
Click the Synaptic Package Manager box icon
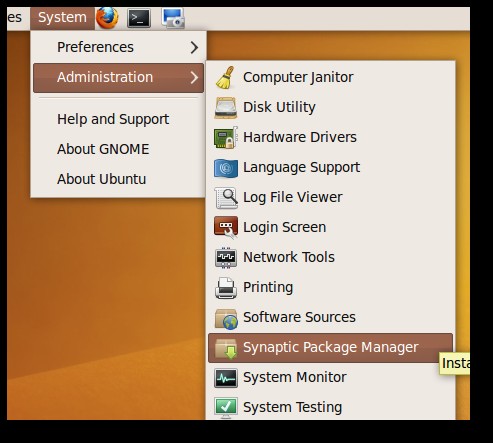tap(226, 348)
